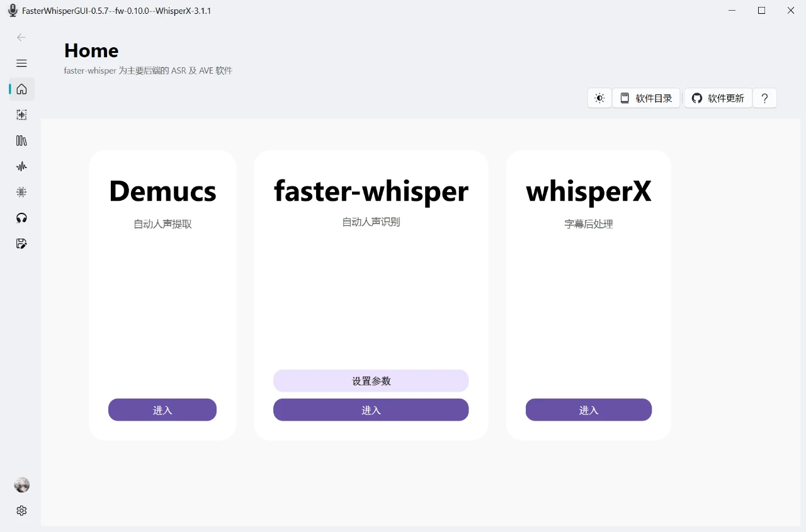Image resolution: width=806 pixels, height=532 pixels.
Task: Open 软件目录 software directory button
Action: pyautogui.click(x=646, y=98)
